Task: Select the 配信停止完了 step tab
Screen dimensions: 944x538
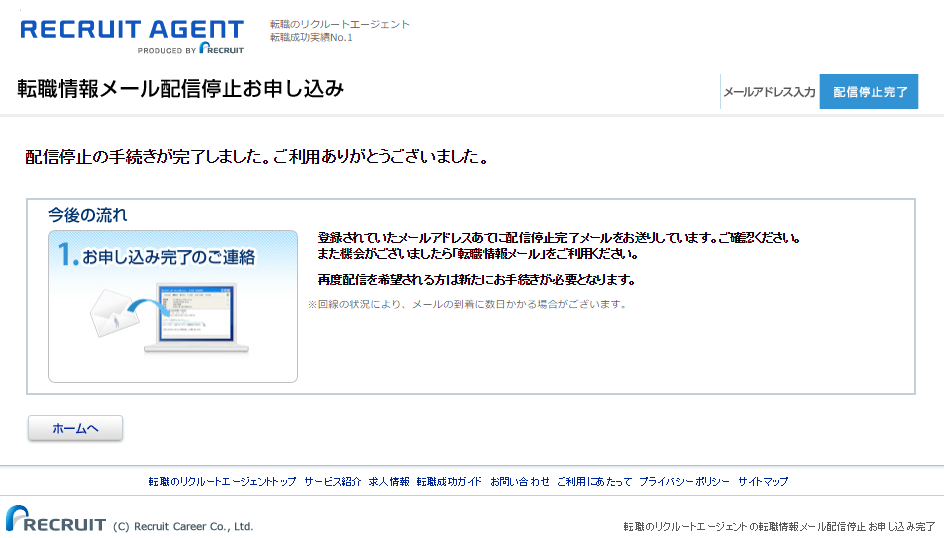Action: (x=869, y=92)
